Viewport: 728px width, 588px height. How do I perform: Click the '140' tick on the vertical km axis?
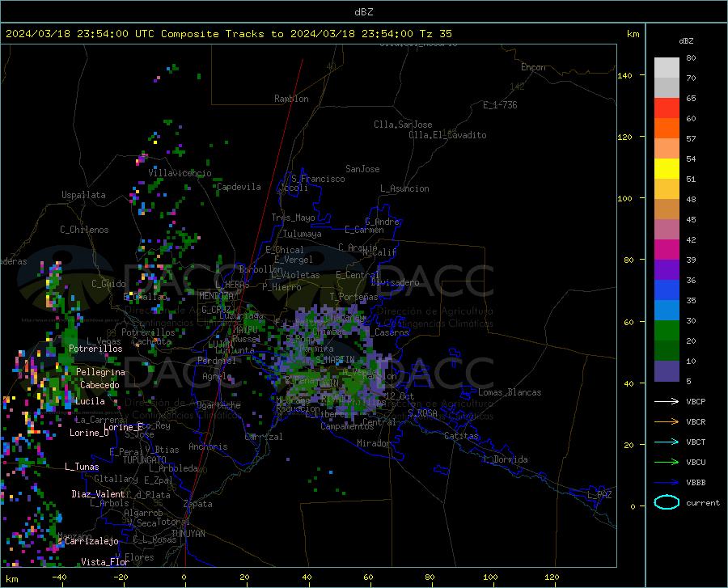pos(624,75)
